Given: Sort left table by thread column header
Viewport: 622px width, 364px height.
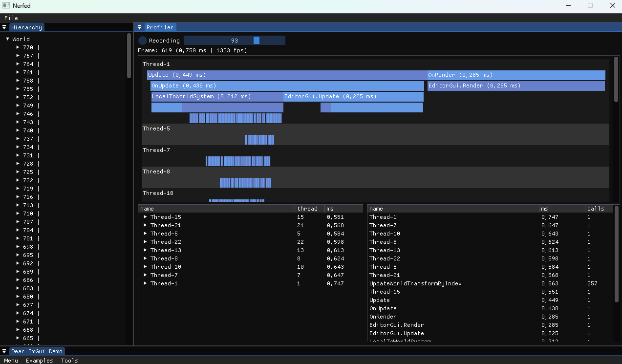Looking at the screenshot, I should click(307, 209).
